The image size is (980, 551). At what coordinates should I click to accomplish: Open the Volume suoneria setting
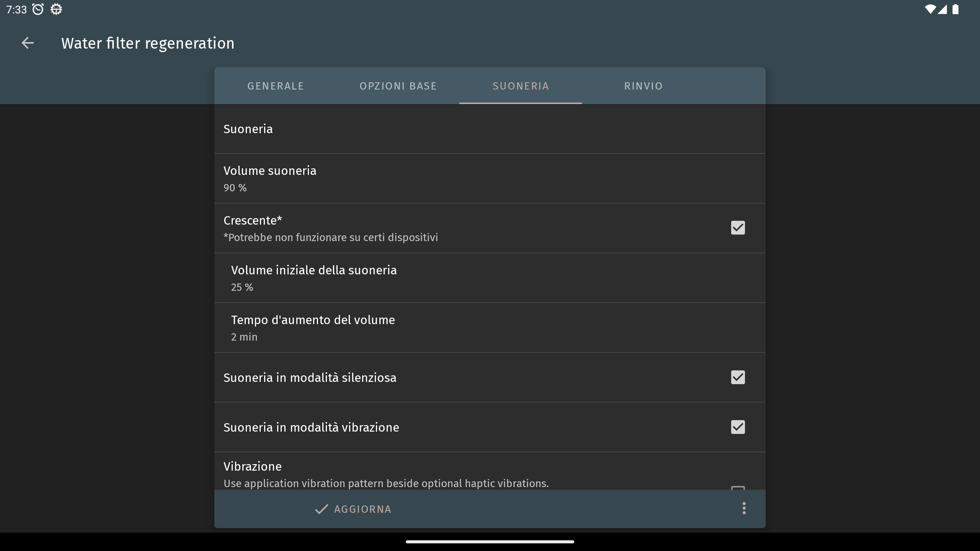tap(490, 179)
